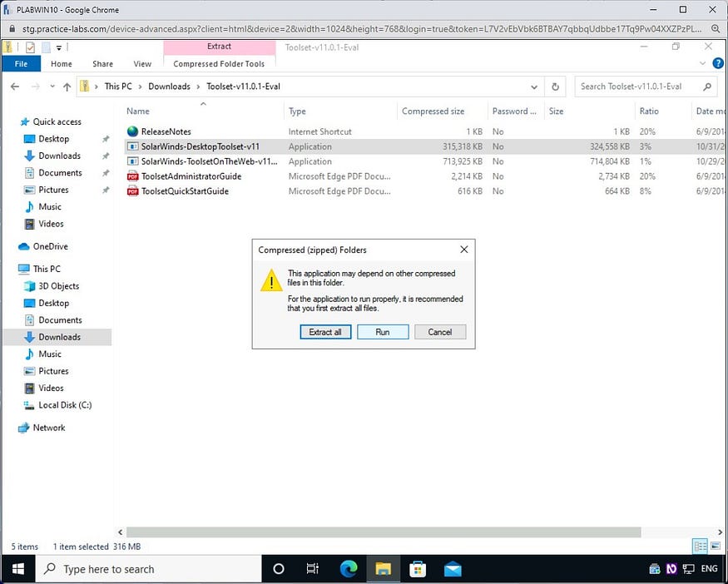Screen dimensions: 728x584
Task: Select the Compressed Folder Tools tab
Action: pyautogui.click(x=219, y=64)
